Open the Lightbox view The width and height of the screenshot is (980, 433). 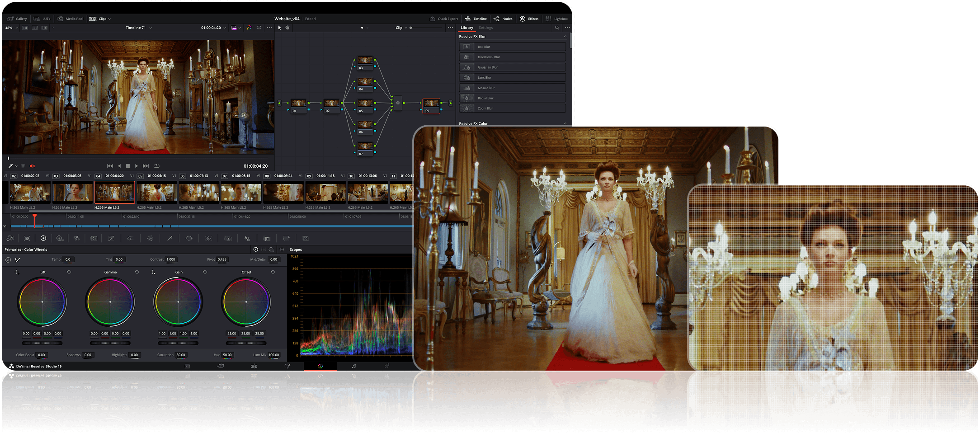point(557,19)
